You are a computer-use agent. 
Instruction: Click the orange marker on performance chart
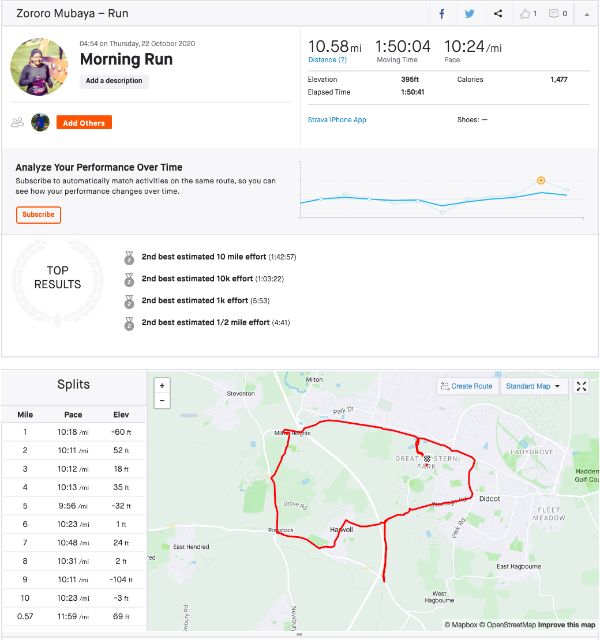(541, 181)
